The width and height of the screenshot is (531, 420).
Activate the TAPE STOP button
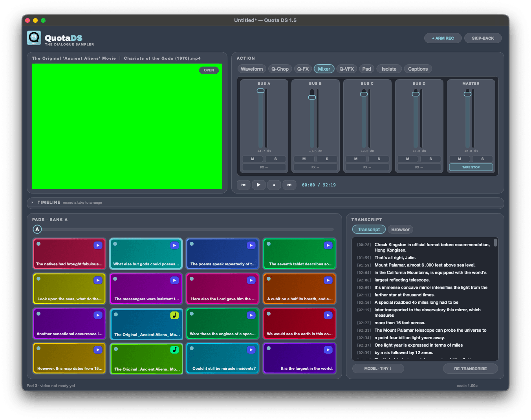(x=471, y=167)
